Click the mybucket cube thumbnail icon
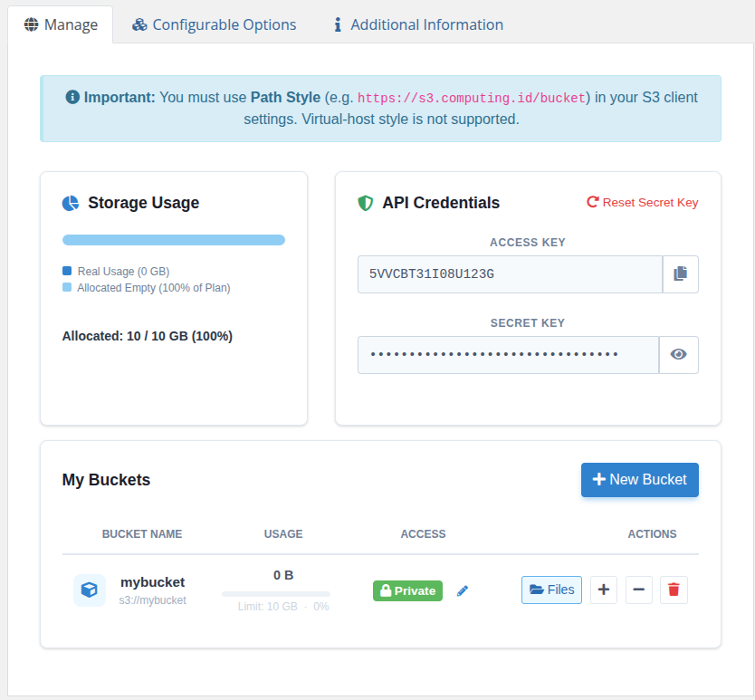 [x=89, y=590]
